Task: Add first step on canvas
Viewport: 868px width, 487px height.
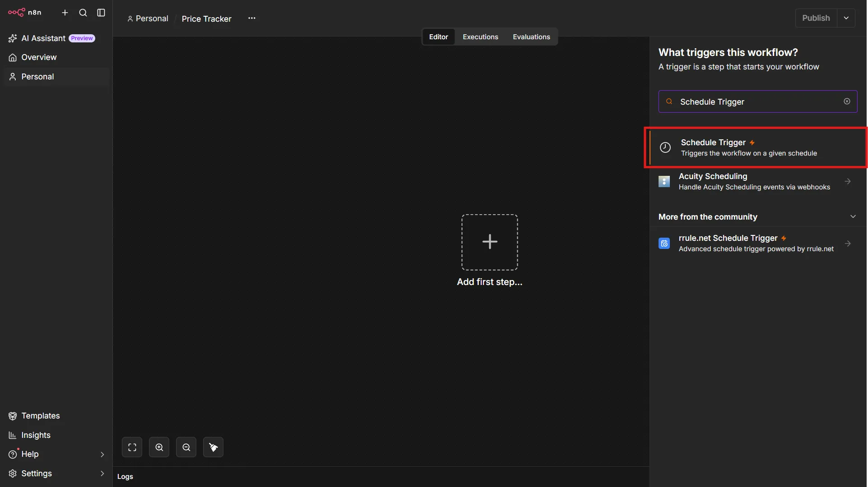Action: pos(489,242)
